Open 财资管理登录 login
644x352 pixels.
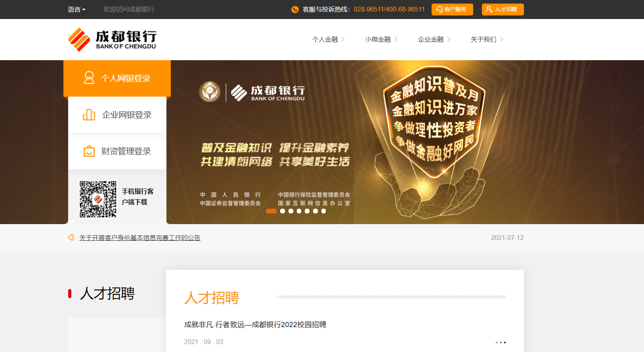click(117, 151)
